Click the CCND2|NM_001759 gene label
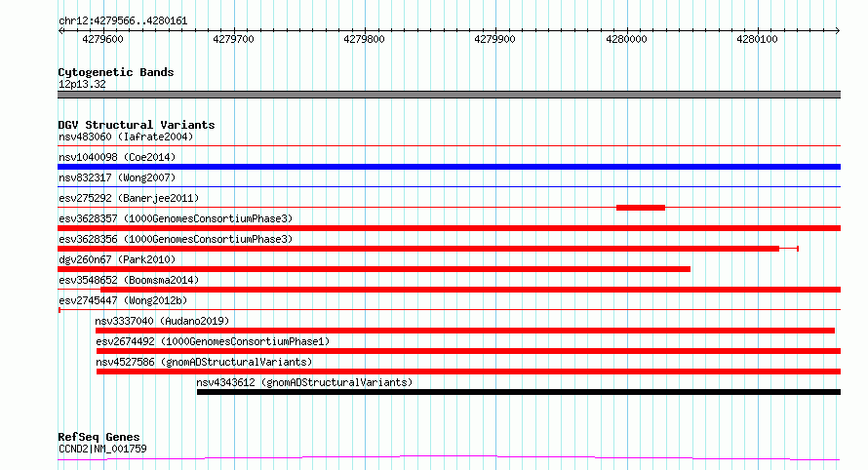The height and width of the screenshot is (470, 868). pos(102,449)
